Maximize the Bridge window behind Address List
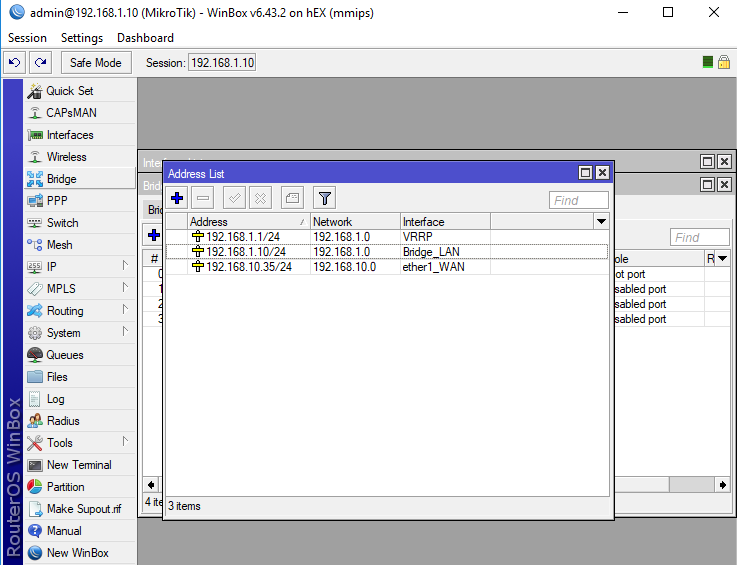 (707, 184)
